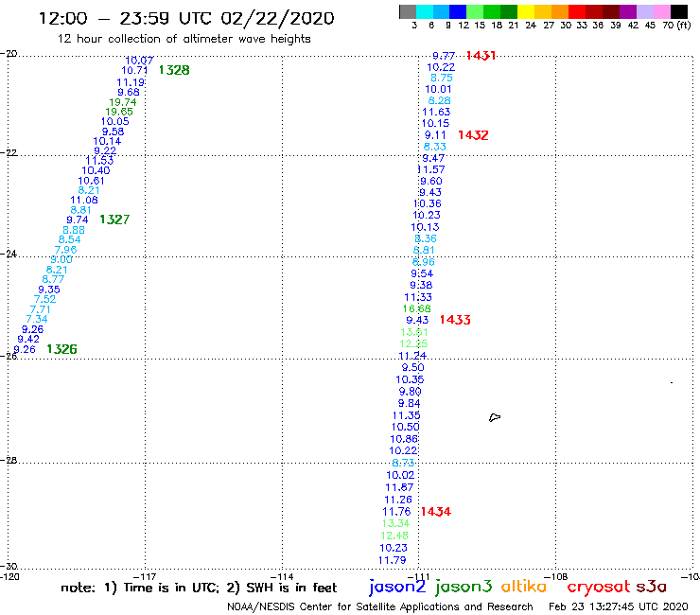The image size is (700, 615).
Task: Click the s3a legend label
Action: coord(652,587)
